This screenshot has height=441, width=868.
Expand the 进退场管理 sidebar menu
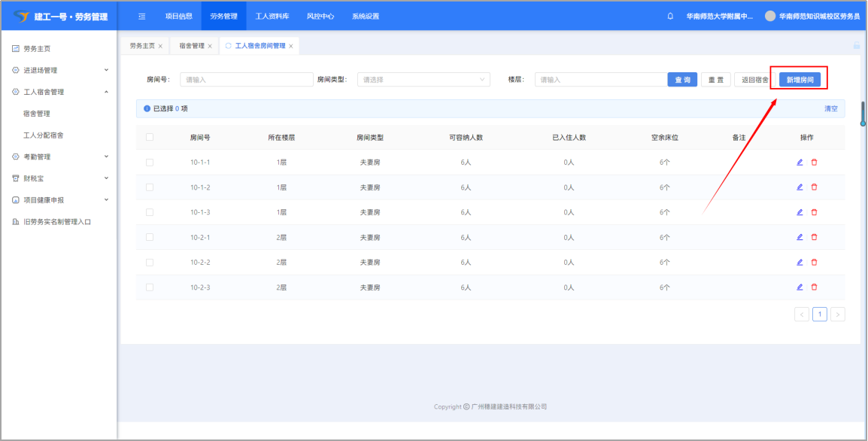59,70
